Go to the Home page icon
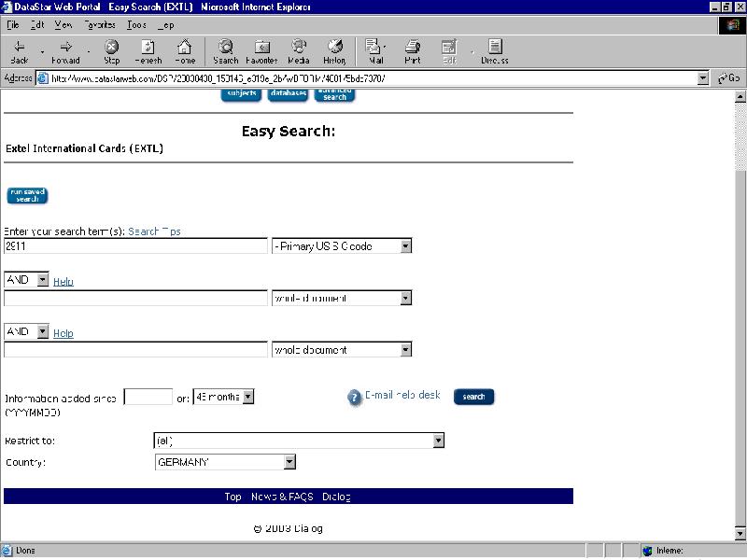 [185, 51]
